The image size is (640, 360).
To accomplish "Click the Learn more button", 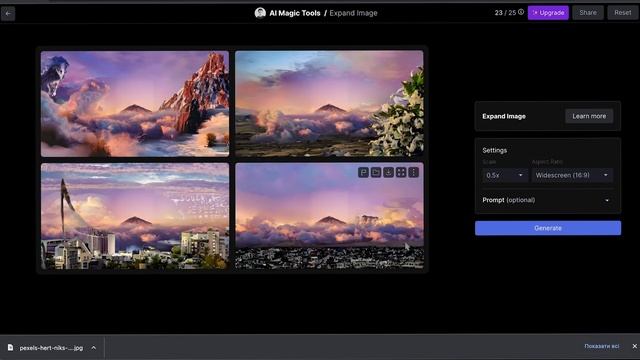I will [x=589, y=116].
